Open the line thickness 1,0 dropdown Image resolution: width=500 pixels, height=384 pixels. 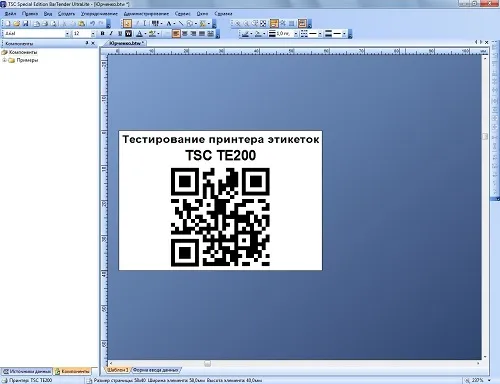(x=296, y=34)
